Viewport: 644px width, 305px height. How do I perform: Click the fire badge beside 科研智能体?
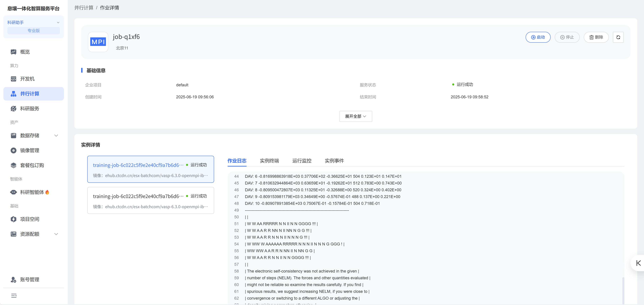[47, 192]
